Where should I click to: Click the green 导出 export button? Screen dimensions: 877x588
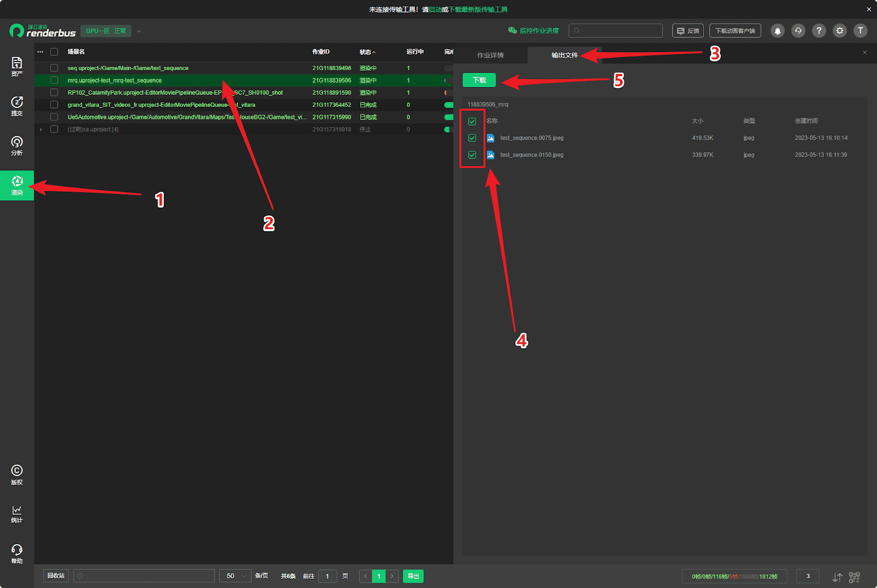coord(413,576)
